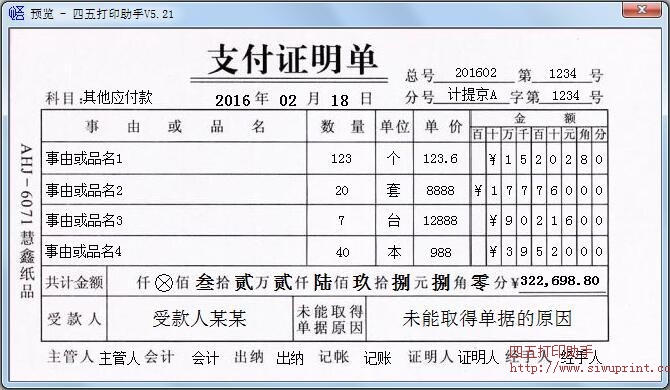Select the total amount ¥322,698.80
Image resolution: width=670 pixels, height=390 pixels.
click(555, 281)
